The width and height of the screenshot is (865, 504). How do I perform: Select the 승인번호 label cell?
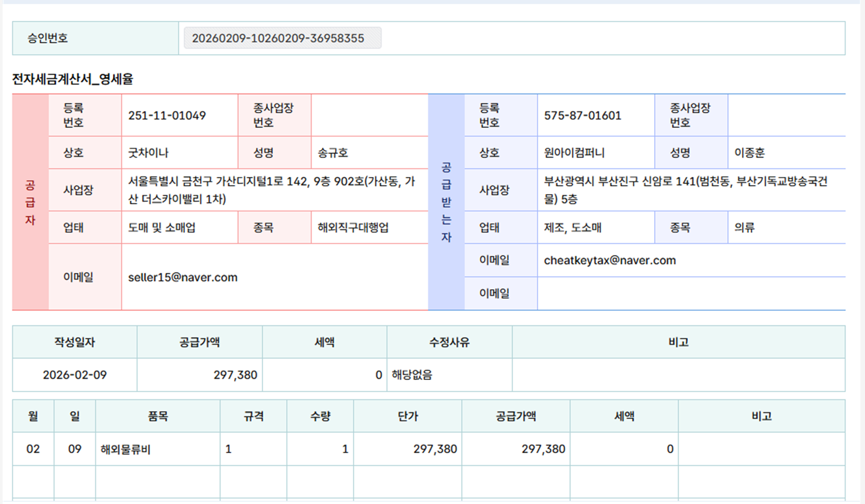coord(96,38)
